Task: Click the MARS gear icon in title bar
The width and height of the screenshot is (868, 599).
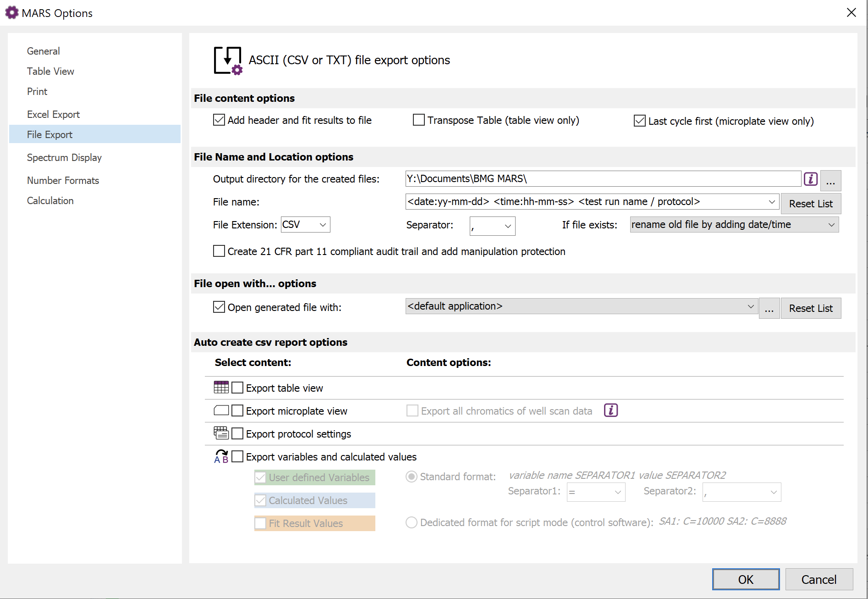Action: click(11, 13)
